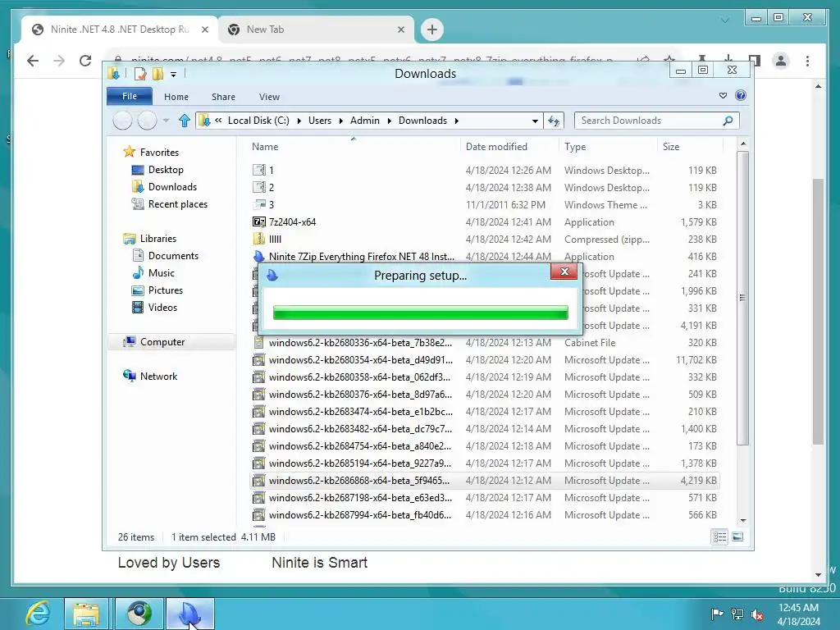The height and width of the screenshot is (630, 840).
Task: Select the Ninite installer taskbar icon
Action: point(190,614)
